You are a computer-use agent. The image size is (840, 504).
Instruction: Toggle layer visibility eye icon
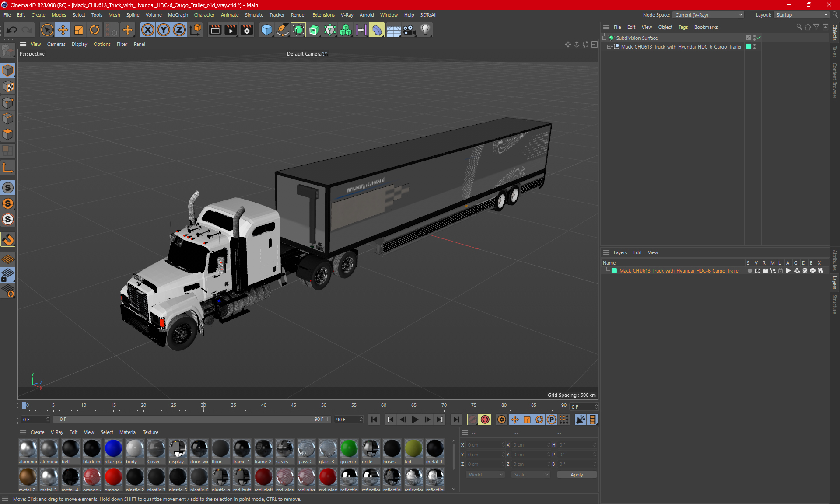click(x=757, y=271)
